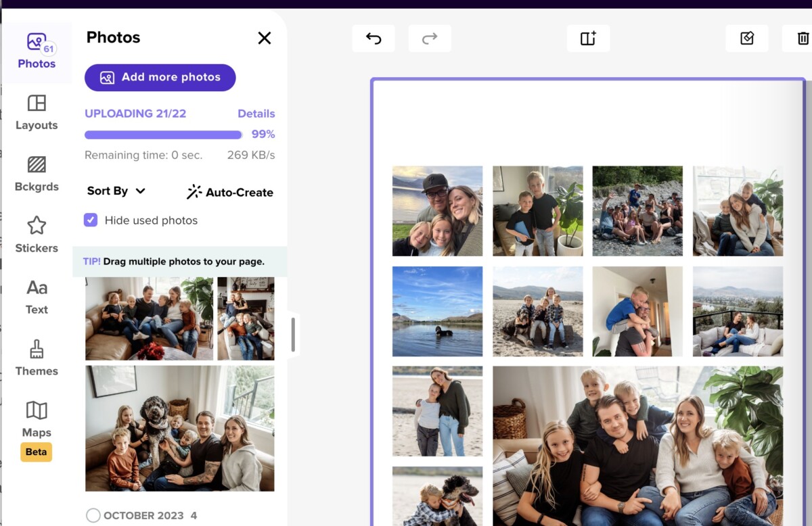The image size is (812, 526).
Task: Click the Undo icon
Action: click(373, 38)
